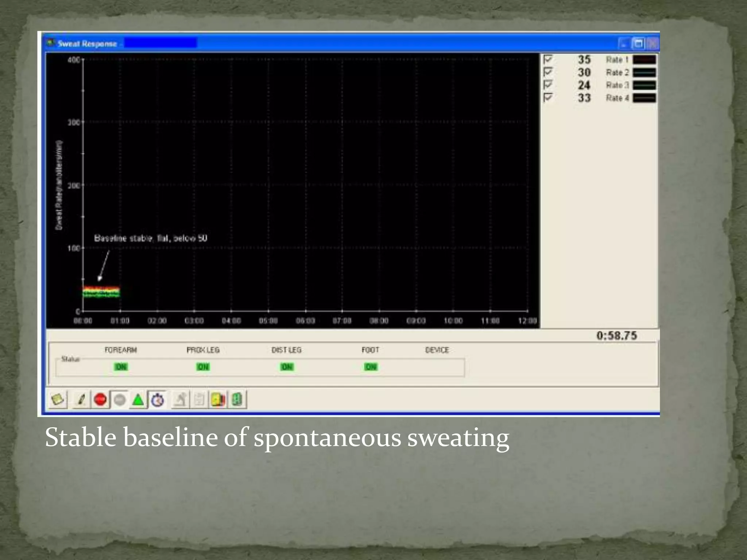Click the Sweat Response window title icon

50,43
